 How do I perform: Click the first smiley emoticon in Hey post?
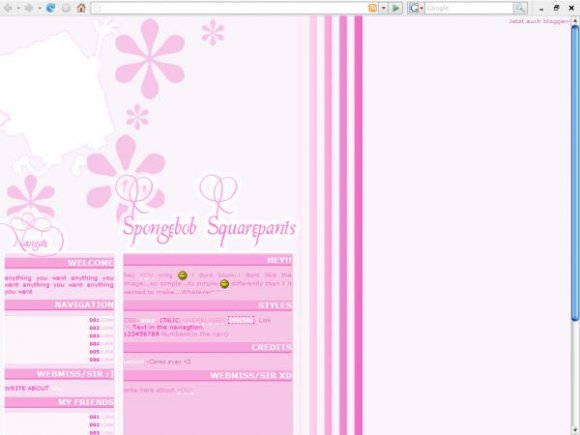[182, 275]
